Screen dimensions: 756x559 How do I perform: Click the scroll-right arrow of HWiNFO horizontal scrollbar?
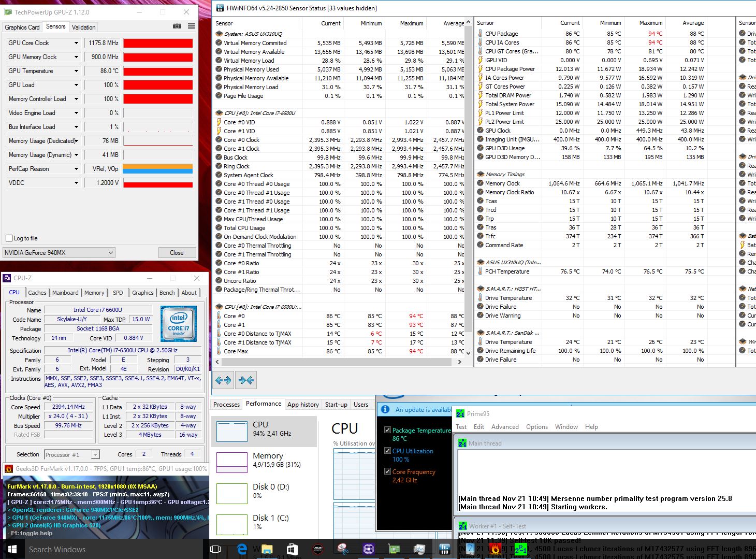[459, 362]
